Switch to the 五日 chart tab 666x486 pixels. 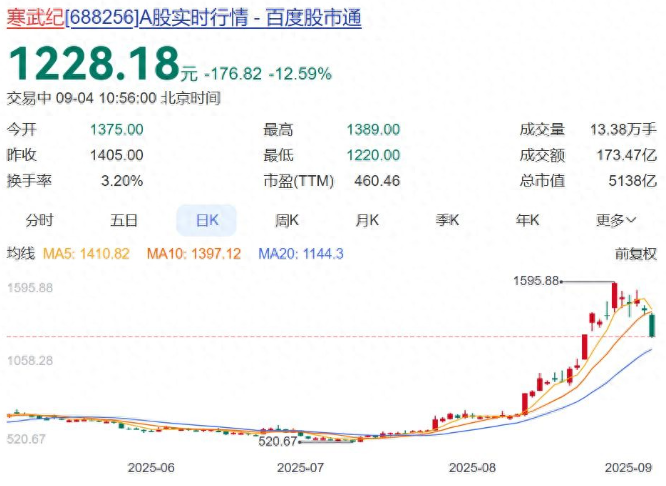pyautogui.click(x=124, y=220)
